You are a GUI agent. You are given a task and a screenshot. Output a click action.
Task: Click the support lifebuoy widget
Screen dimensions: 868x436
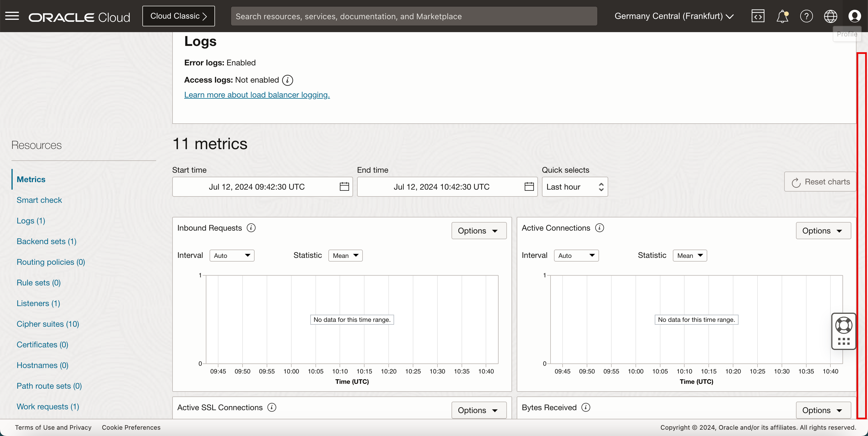(843, 325)
